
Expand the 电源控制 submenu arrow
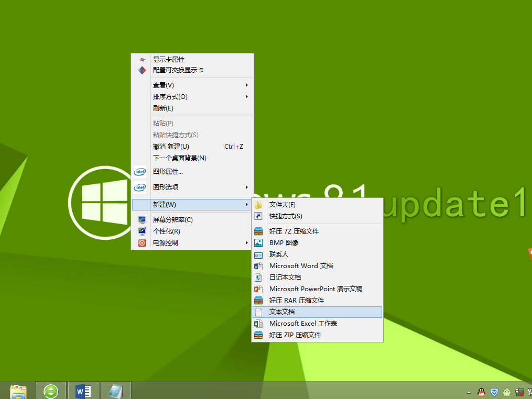[247, 243]
